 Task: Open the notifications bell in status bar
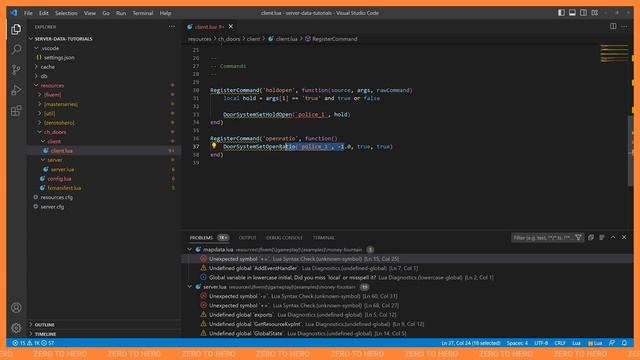click(624, 343)
